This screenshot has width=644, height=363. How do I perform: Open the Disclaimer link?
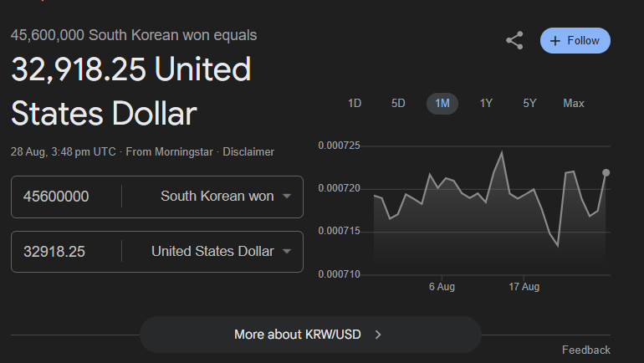point(249,152)
